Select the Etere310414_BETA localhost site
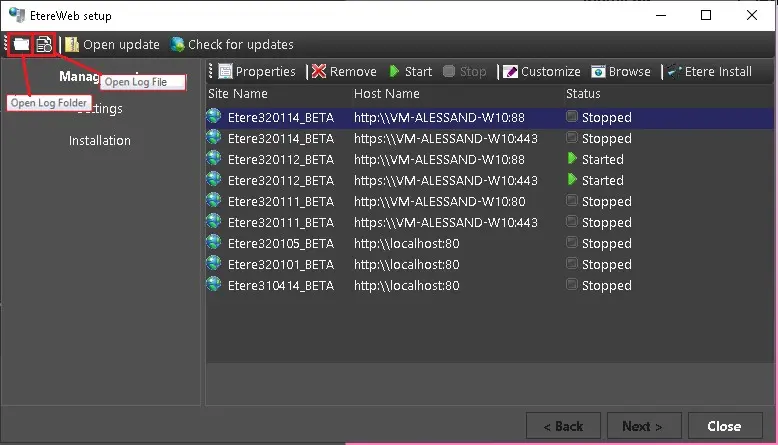This screenshot has width=778, height=445. point(490,285)
